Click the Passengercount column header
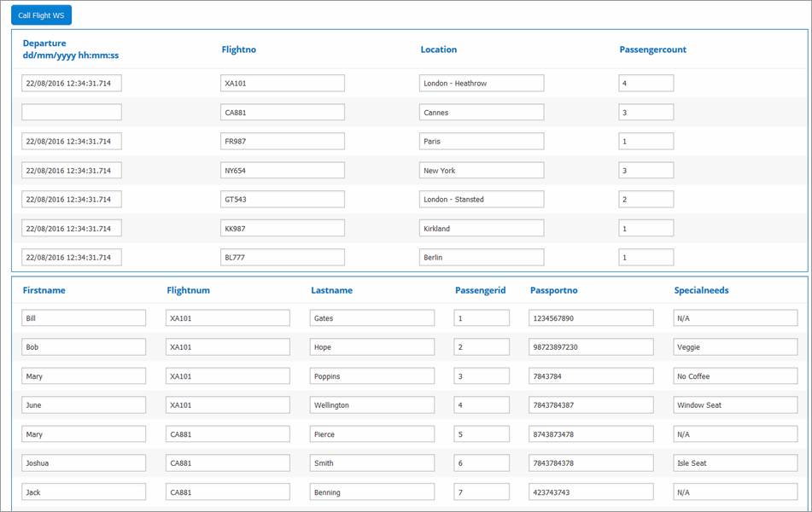812x512 pixels. click(652, 49)
